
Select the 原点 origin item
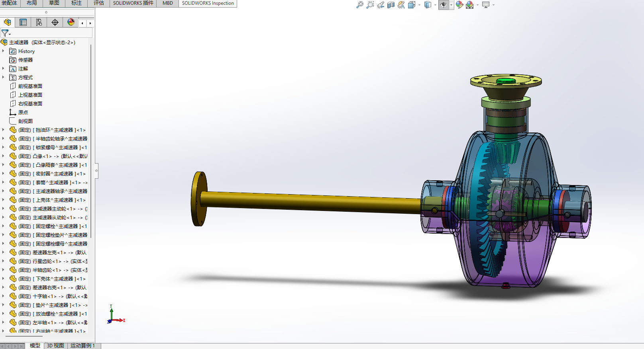click(23, 112)
